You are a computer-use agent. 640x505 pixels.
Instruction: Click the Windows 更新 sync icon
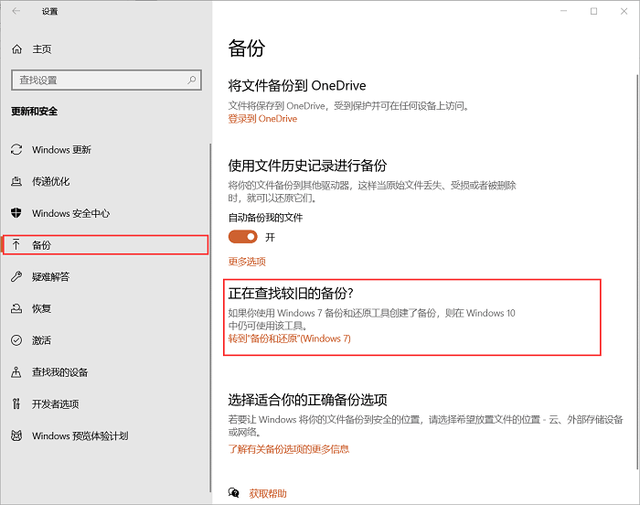coord(16,150)
